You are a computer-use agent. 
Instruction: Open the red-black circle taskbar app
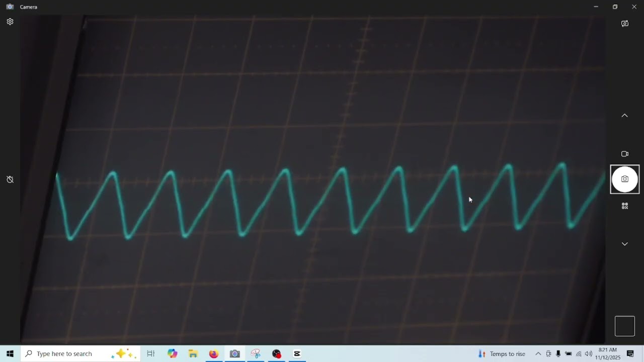click(x=276, y=354)
